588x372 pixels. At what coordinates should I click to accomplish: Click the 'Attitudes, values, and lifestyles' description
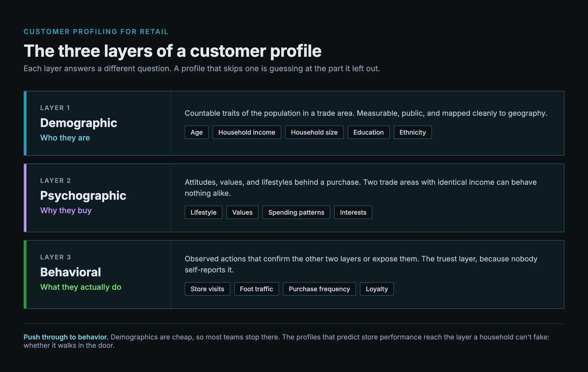pos(361,188)
